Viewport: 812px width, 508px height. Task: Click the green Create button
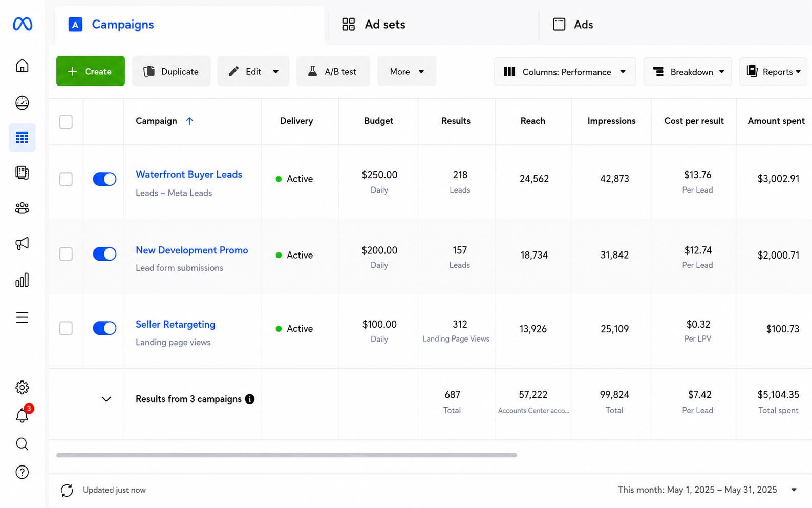coord(91,71)
